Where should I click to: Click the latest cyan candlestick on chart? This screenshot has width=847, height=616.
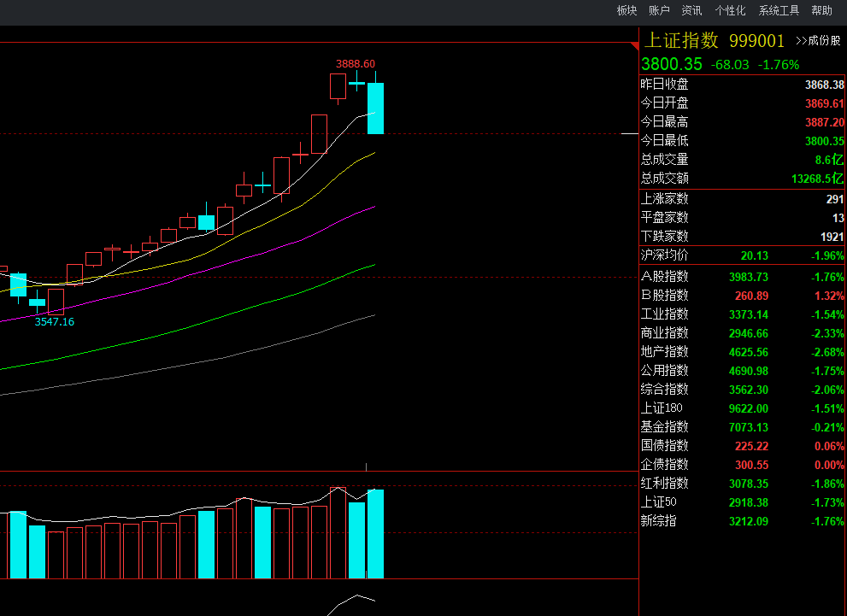375,108
